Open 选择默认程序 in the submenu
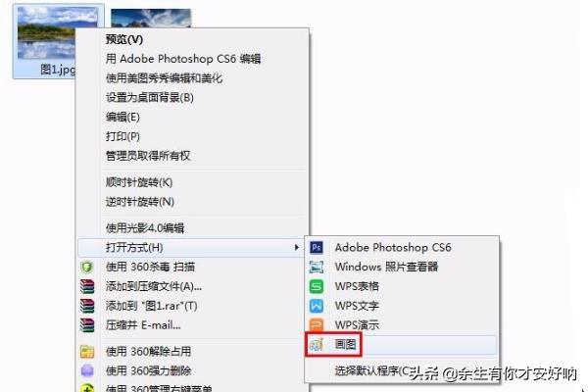The width and height of the screenshot is (588, 392). [x=372, y=371]
